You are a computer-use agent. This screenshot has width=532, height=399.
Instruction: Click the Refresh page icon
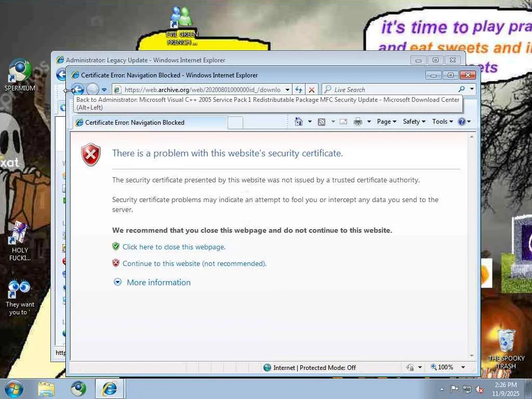299,89
